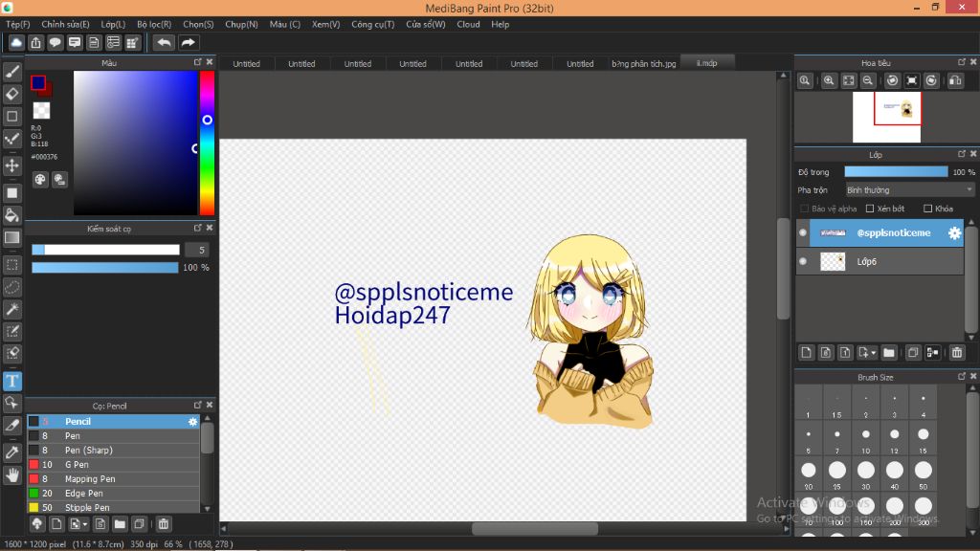Switch to the bảng phân tích.jpg tab

pos(644,64)
